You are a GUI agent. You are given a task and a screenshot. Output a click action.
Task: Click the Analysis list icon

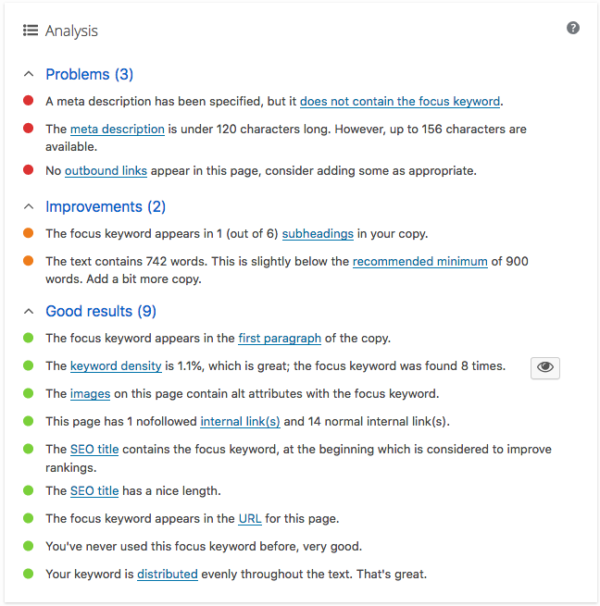pyautogui.click(x=30, y=31)
